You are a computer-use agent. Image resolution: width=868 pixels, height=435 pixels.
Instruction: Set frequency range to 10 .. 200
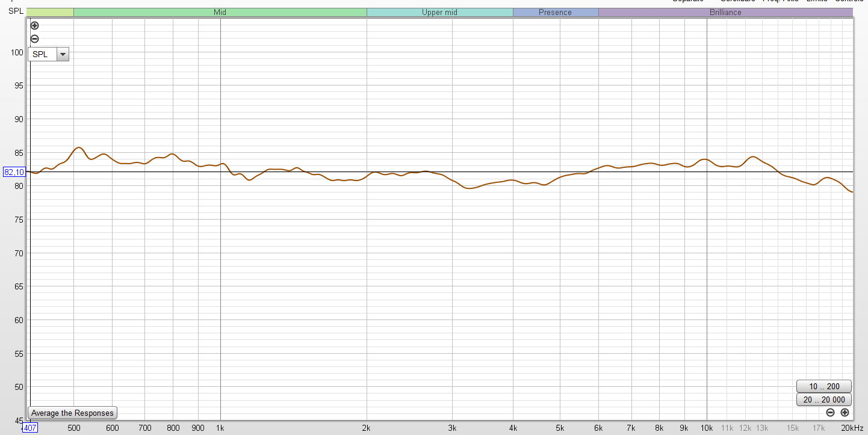coord(823,386)
